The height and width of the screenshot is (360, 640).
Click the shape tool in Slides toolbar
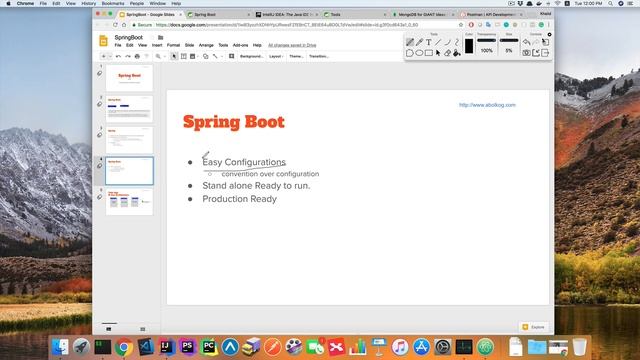[x=206, y=56]
